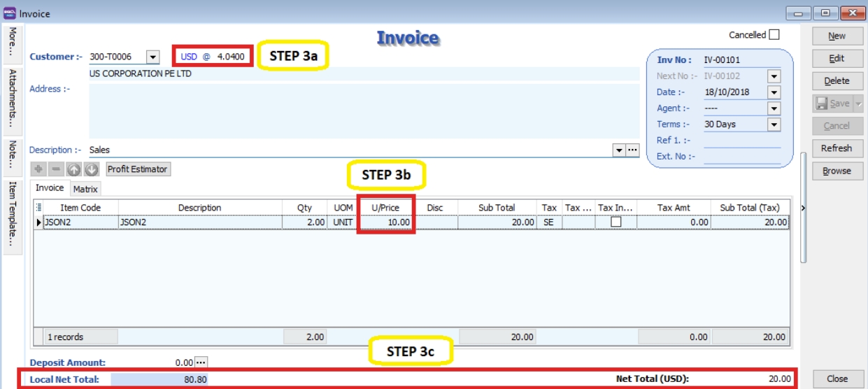Move row up with the up arrow icon

click(x=73, y=169)
